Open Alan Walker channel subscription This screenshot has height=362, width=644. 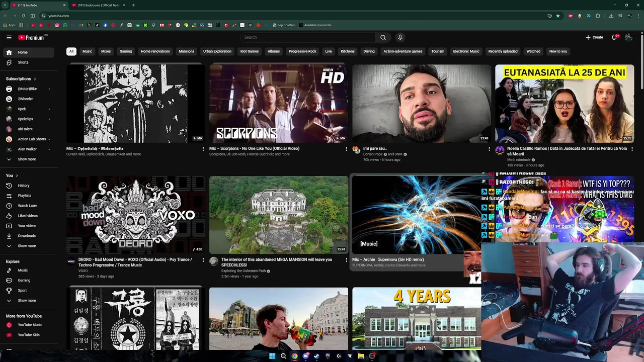(29, 149)
